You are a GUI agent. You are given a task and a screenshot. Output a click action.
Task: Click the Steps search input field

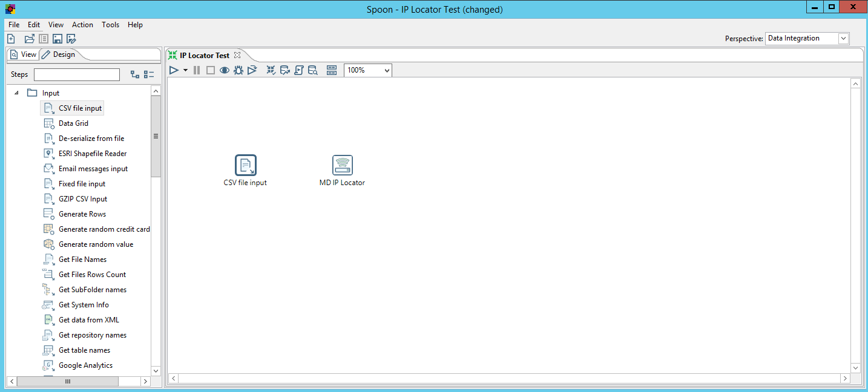point(77,74)
